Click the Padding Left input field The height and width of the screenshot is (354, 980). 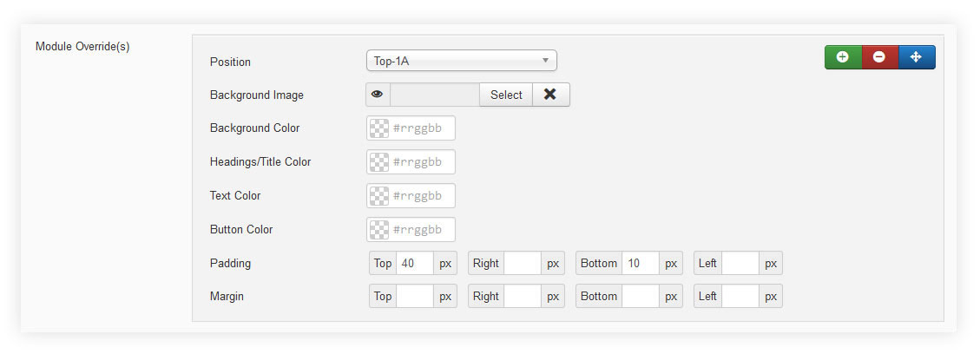point(740,263)
